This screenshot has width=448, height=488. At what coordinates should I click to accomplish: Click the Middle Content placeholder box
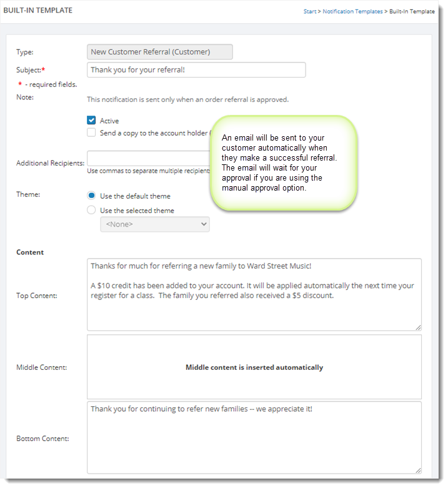pyautogui.click(x=254, y=367)
